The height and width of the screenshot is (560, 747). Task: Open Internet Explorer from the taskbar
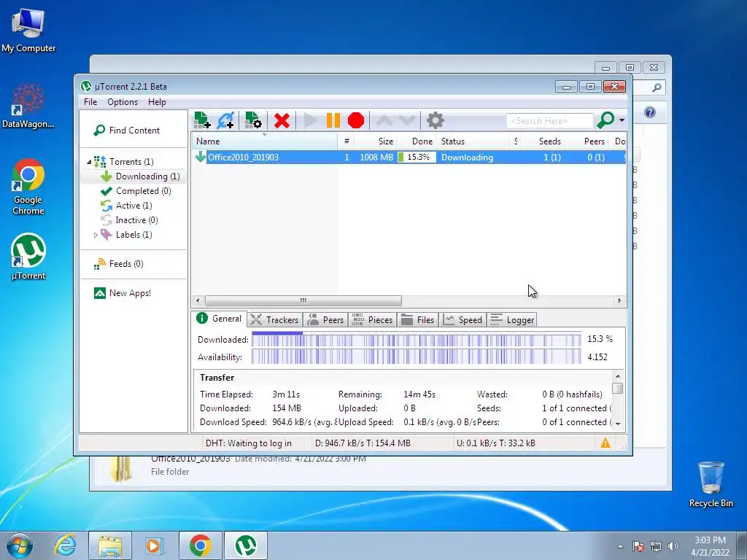65,545
